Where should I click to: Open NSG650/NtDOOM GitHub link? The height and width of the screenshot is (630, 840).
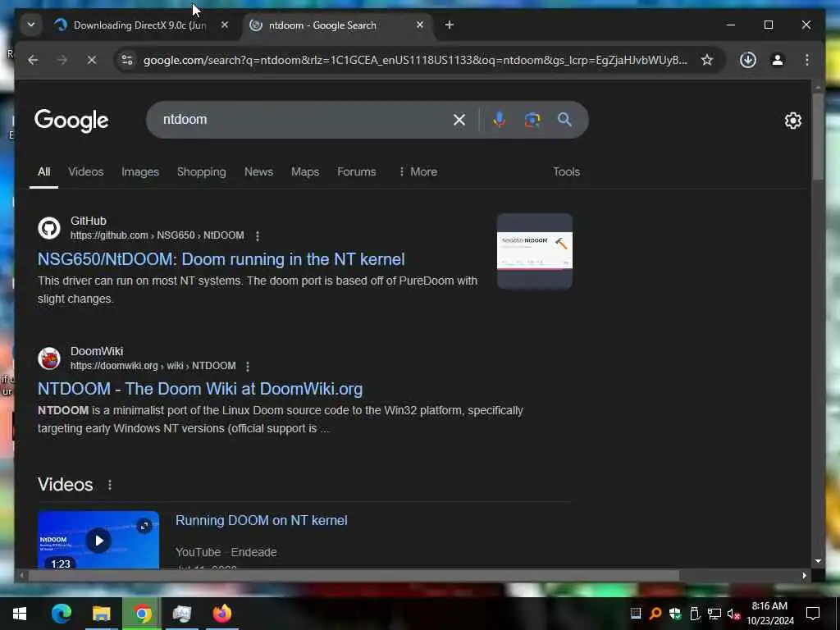point(221,259)
